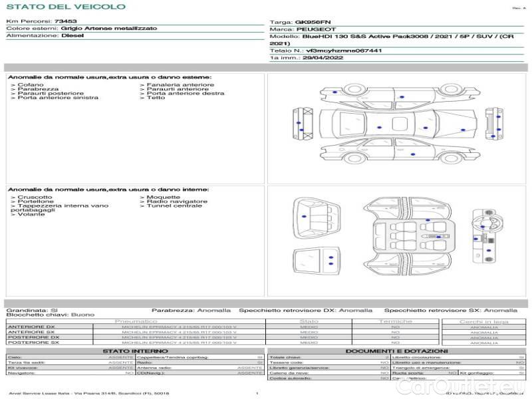Image resolution: width=532 pixels, height=399 pixels.
Task: Click the top-view car diagram roof
Action: 399,124
